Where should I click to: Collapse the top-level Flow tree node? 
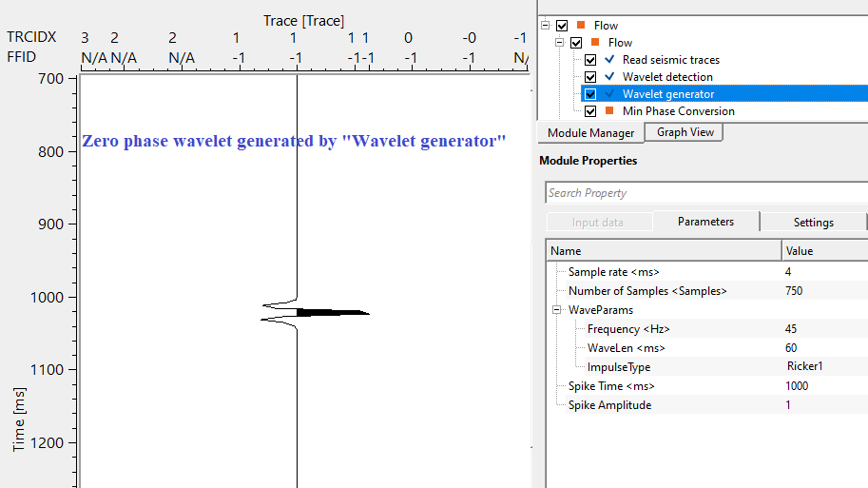[546, 26]
